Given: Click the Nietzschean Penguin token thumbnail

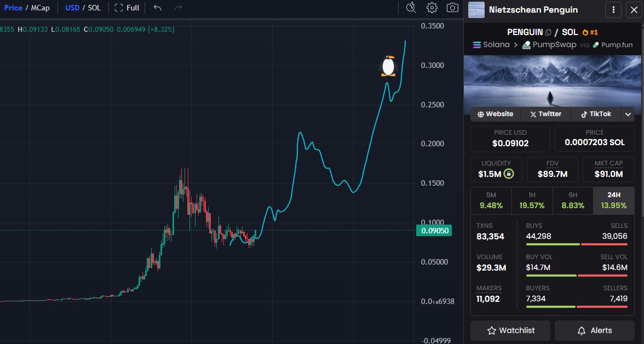Looking at the screenshot, I should (476, 10).
